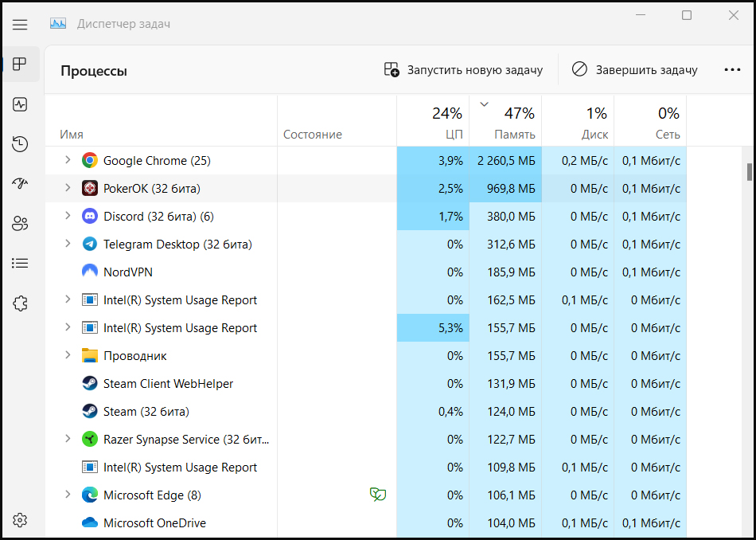This screenshot has width=756, height=540.
Task: Select the Microsoft OneDrive process name
Action: pos(154,523)
